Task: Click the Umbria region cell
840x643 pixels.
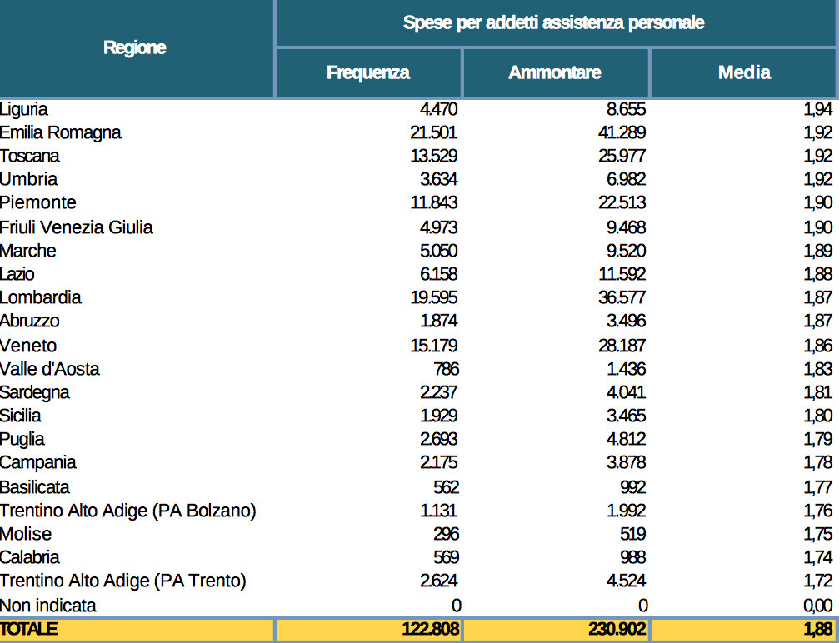Action: pos(29,179)
